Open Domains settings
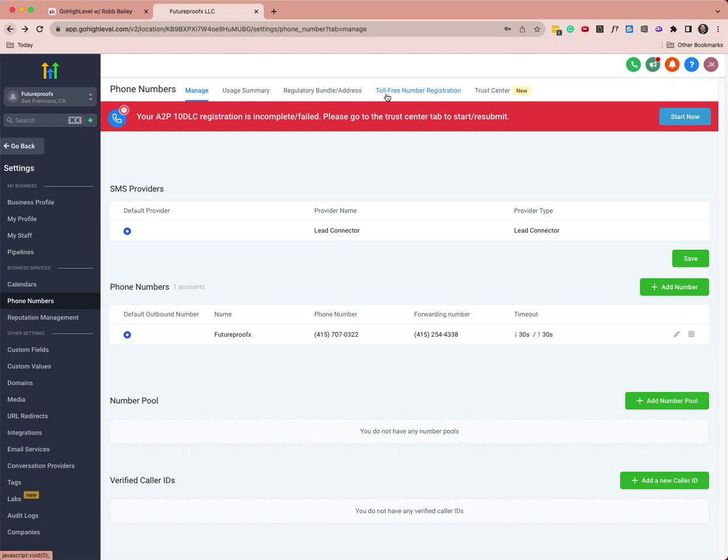Viewport: 728px width, 560px height. point(20,383)
